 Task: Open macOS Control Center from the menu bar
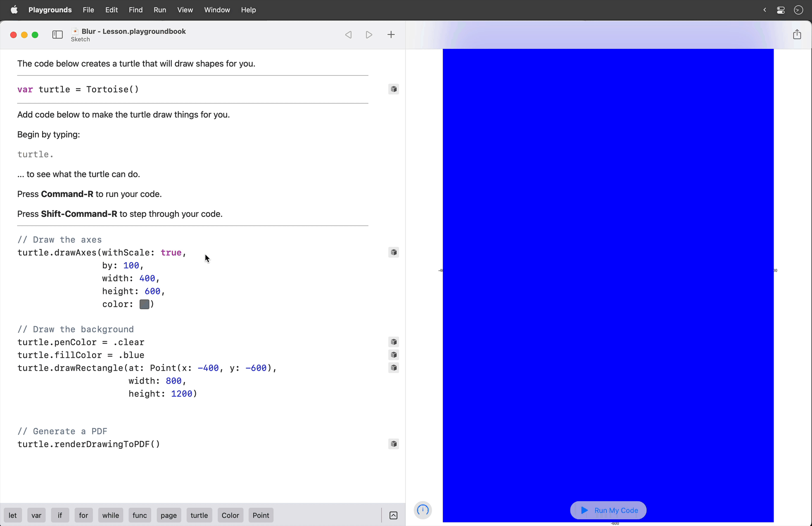click(x=781, y=9)
